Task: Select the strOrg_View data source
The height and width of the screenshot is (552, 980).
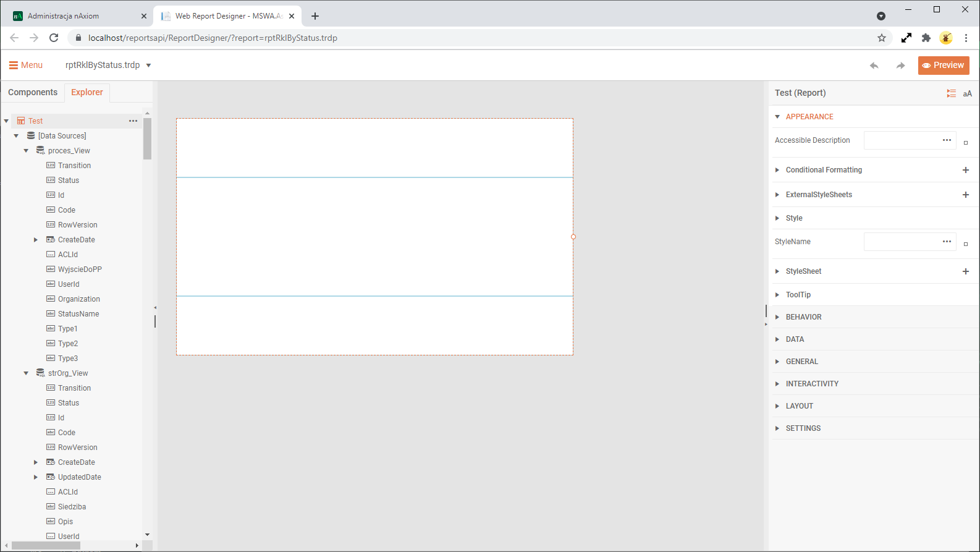Action: (68, 373)
